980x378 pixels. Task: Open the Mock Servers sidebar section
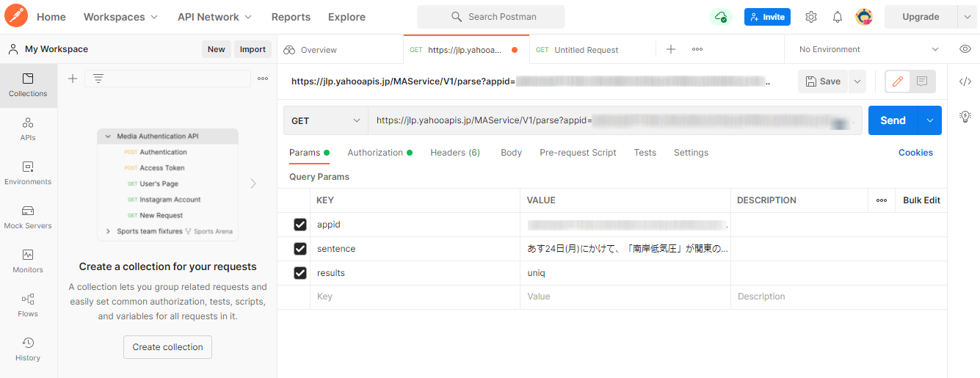tap(28, 217)
